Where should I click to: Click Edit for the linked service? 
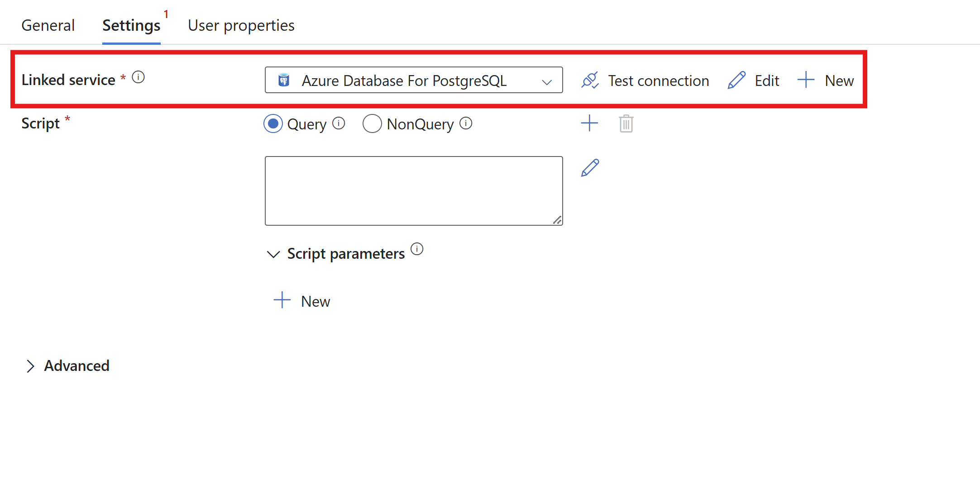(754, 81)
